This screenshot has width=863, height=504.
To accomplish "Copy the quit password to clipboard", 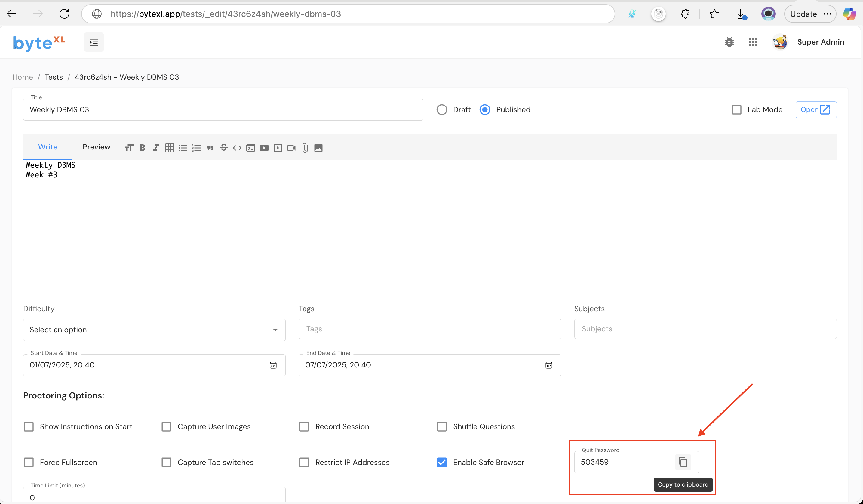I will [683, 462].
